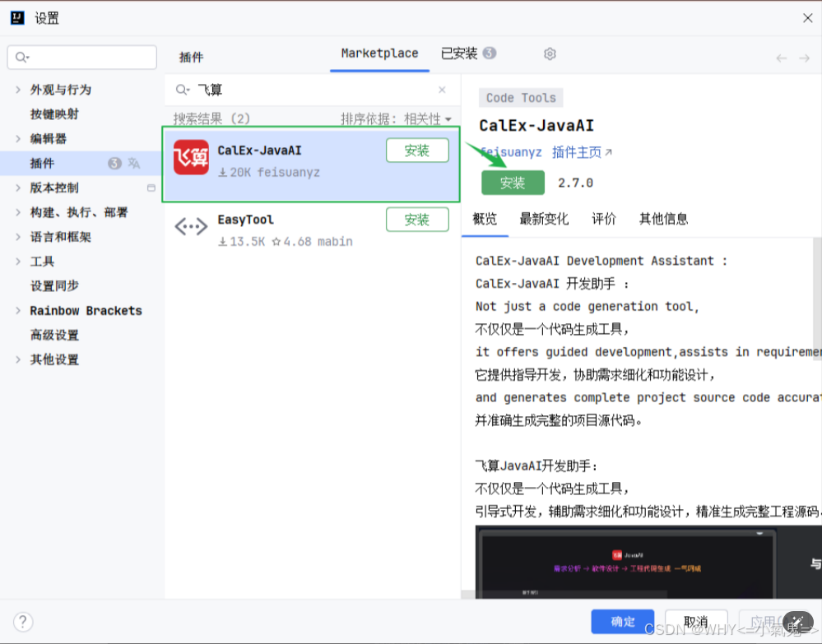Open the 评价 tab
The width and height of the screenshot is (822, 644).
603,219
